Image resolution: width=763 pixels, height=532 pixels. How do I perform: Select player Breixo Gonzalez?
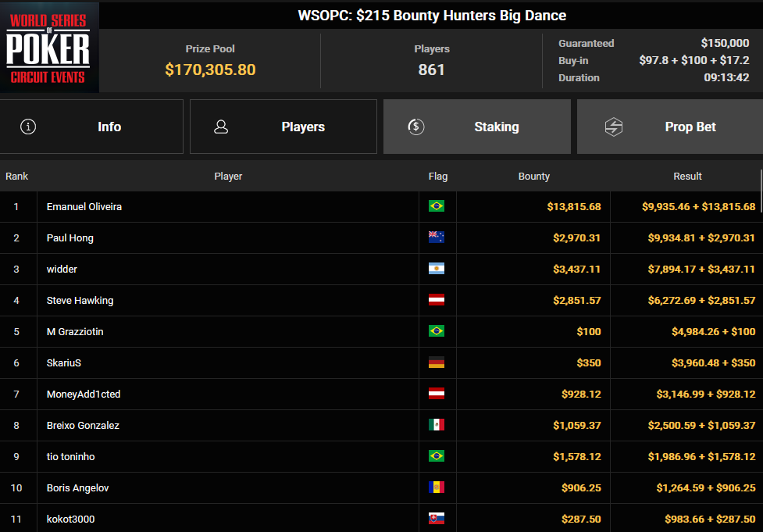click(x=83, y=426)
